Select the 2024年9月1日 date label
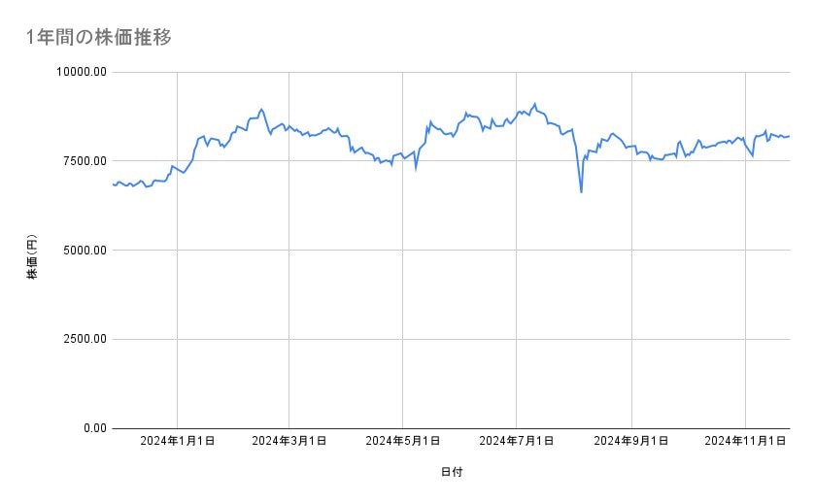The width and height of the screenshot is (815, 504). pyautogui.click(x=631, y=441)
